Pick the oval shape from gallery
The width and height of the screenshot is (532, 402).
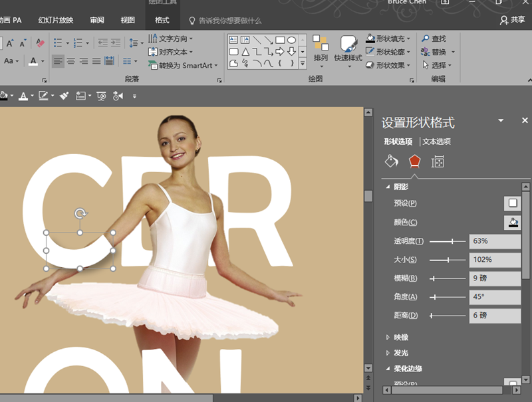point(291,41)
